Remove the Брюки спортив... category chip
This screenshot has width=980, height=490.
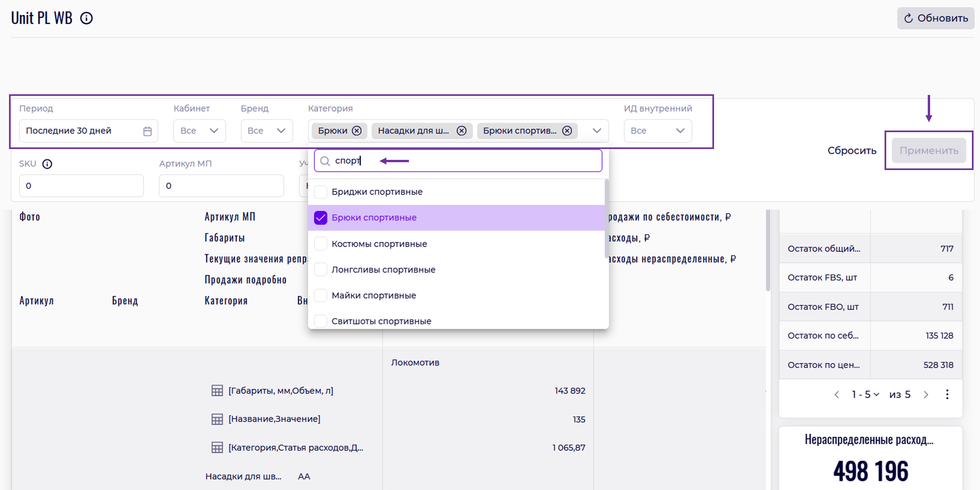[x=567, y=131]
